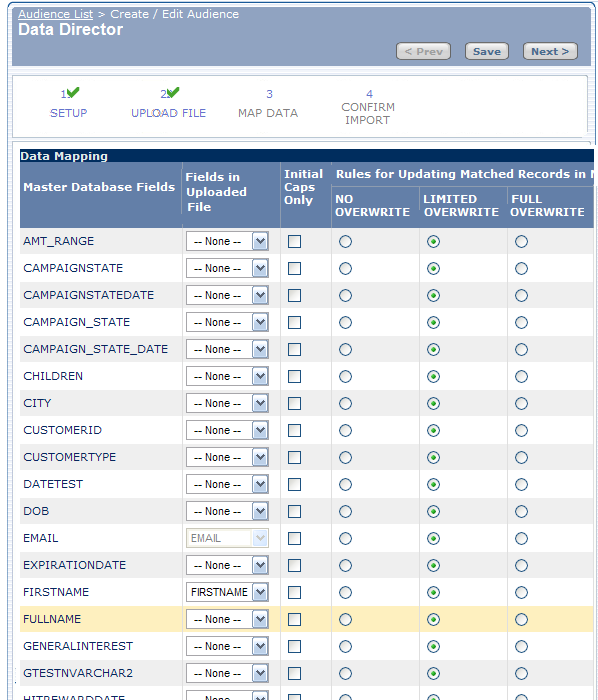
Task: Click the Prev button
Action: 423,51
